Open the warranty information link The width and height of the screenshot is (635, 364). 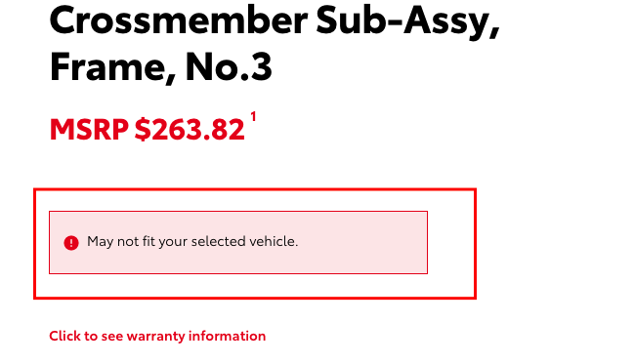click(x=157, y=336)
